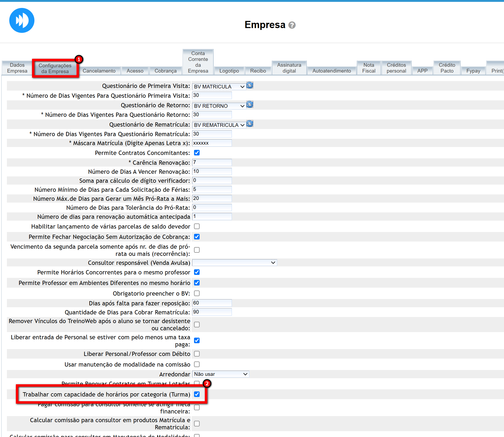Refresh the Questionário de Retorno list
The image size is (504, 437).
point(250,105)
